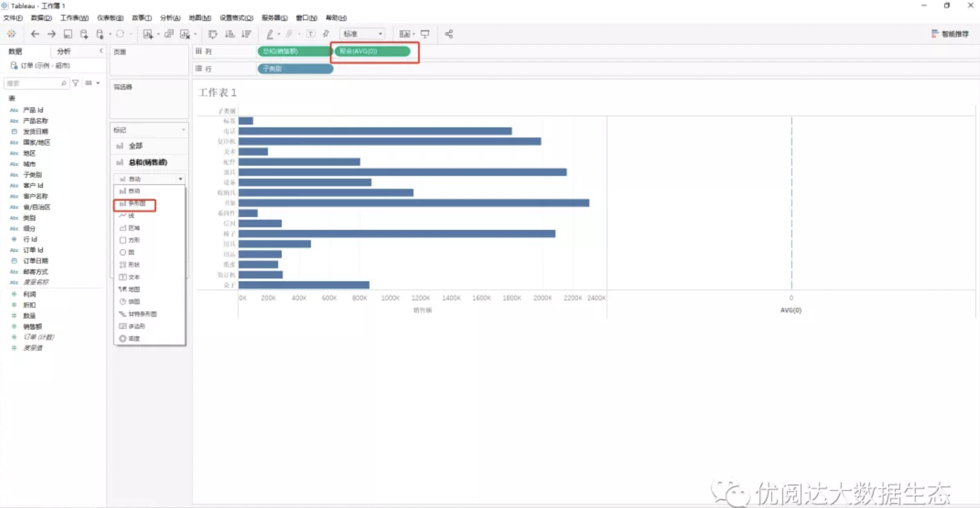Click the 产品名称 dimension field
Screen dimensions: 980x508
tap(36, 121)
